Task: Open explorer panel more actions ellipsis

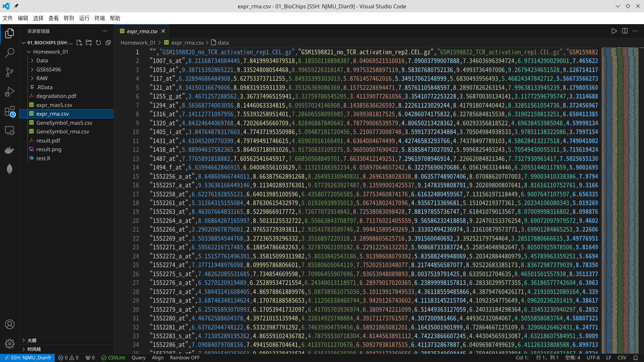Action: pos(105,31)
